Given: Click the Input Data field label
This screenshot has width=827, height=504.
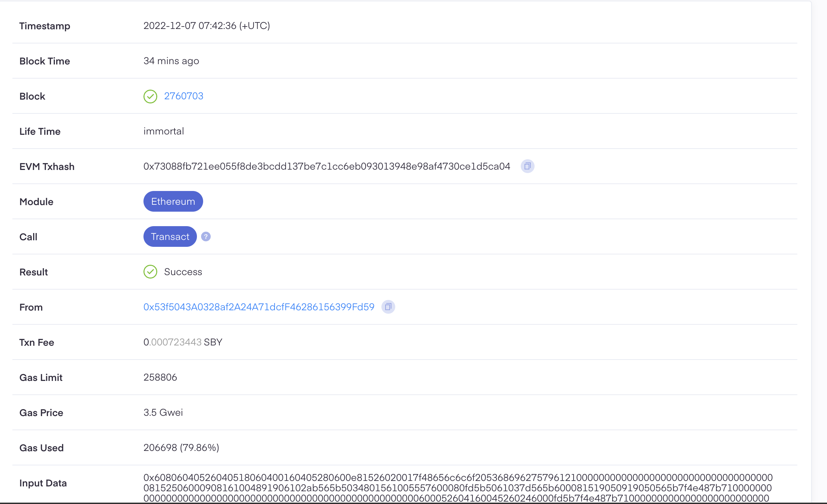Looking at the screenshot, I should click(x=43, y=483).
